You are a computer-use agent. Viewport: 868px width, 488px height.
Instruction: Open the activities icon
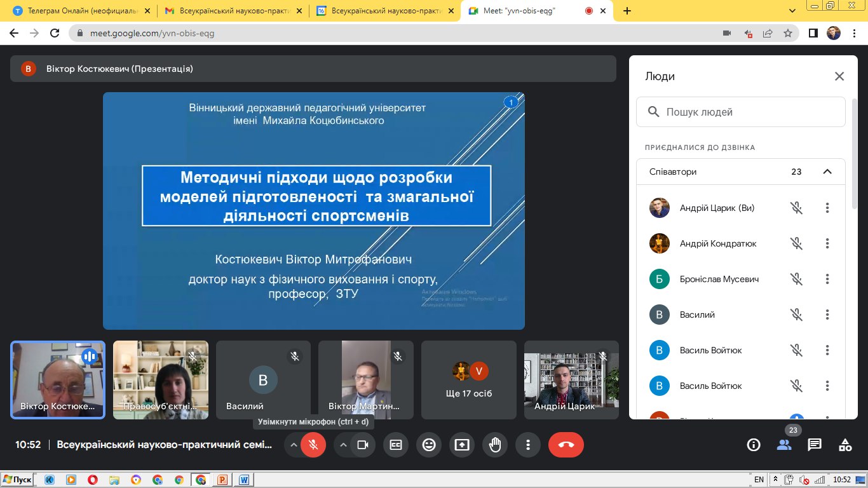845,445
